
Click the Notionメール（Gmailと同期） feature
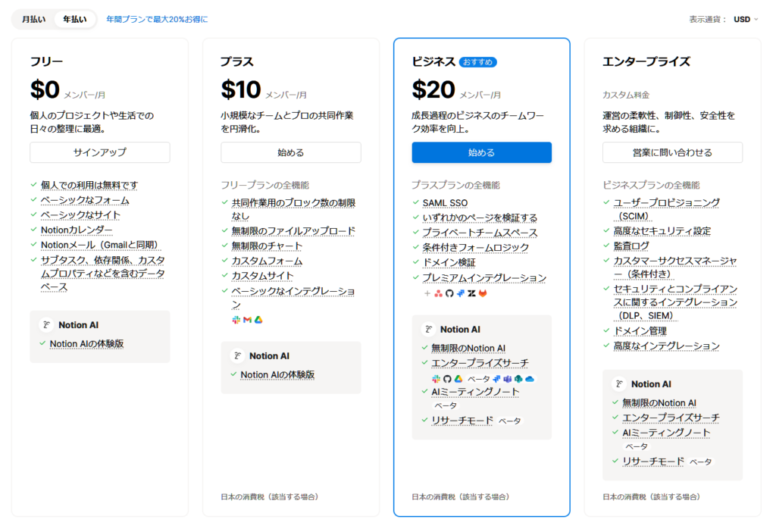tap(101, 245)
